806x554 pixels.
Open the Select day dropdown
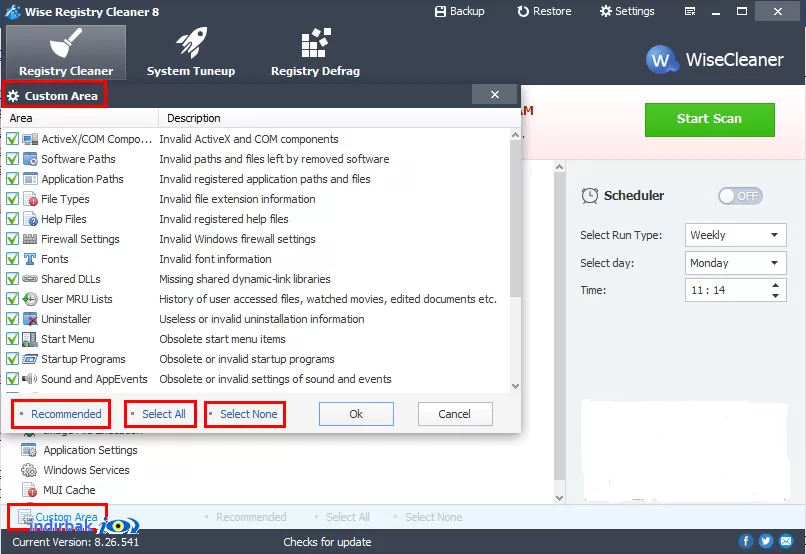point(736,263)
